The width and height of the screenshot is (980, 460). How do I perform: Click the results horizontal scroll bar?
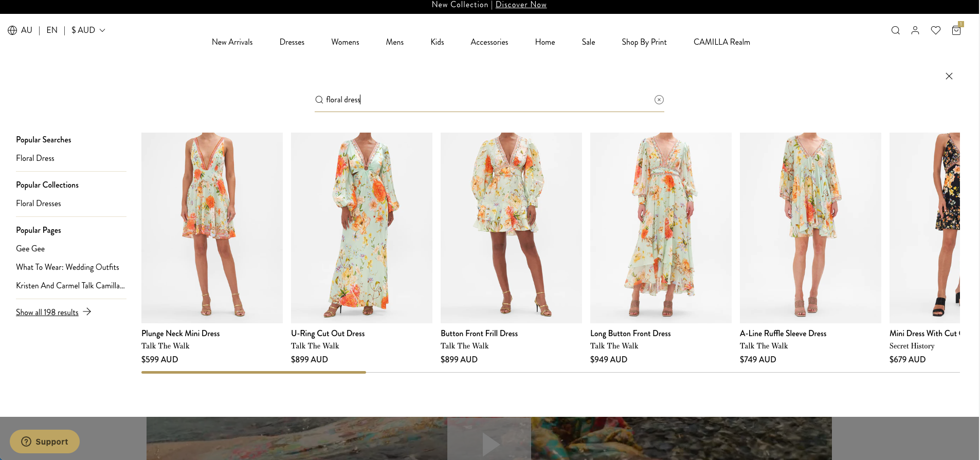point(253,372)
